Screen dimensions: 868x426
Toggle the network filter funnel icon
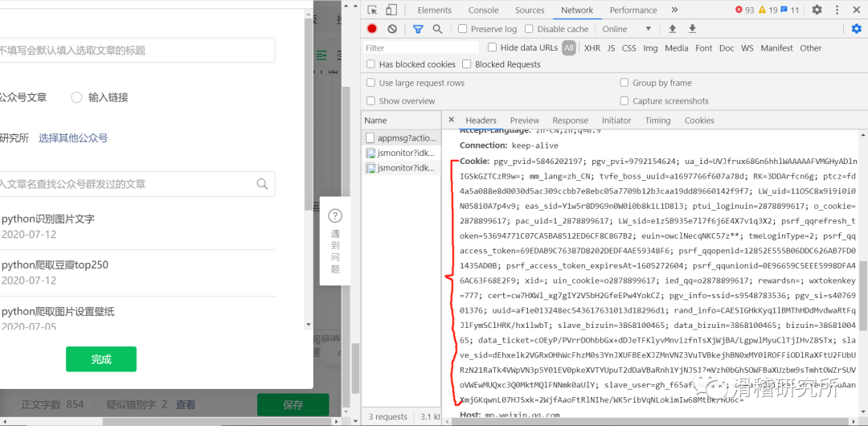pyautogui.click(x=418, y=29)
